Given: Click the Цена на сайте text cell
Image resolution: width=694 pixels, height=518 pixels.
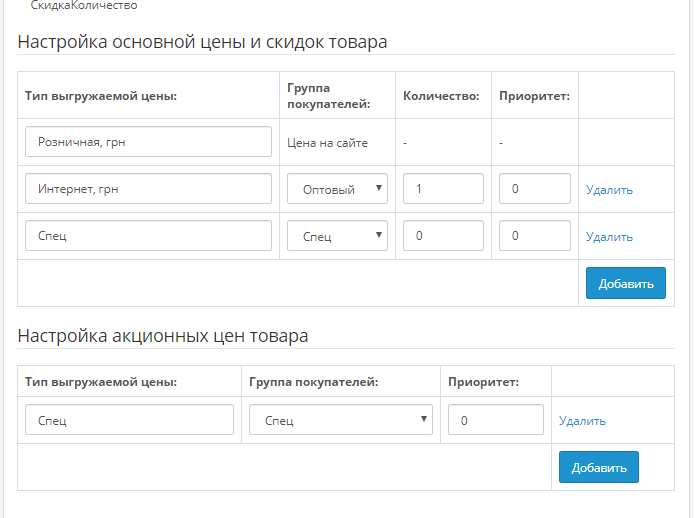Looking at the screenshot, I should click(x=328, y=143).
